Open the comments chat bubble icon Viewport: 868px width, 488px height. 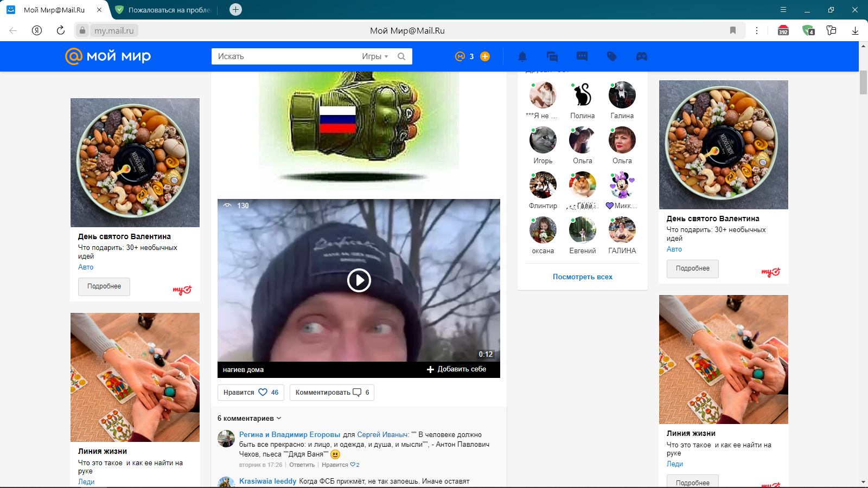pos(582,56)
